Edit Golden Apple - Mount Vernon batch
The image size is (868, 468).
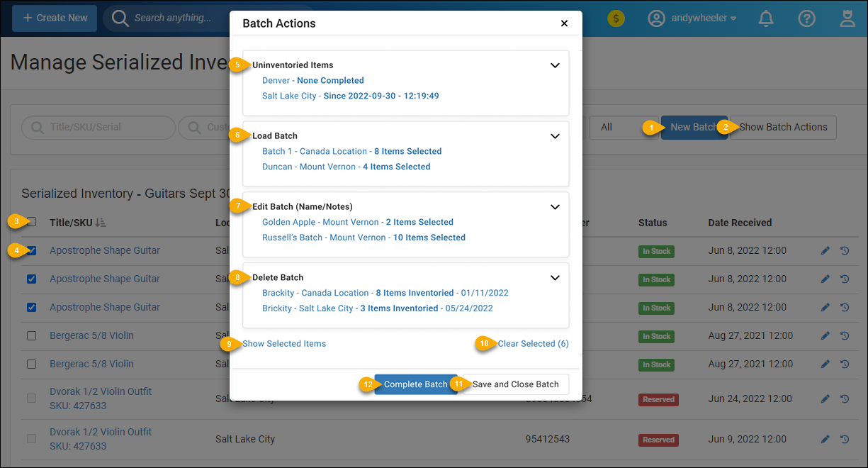358,223
